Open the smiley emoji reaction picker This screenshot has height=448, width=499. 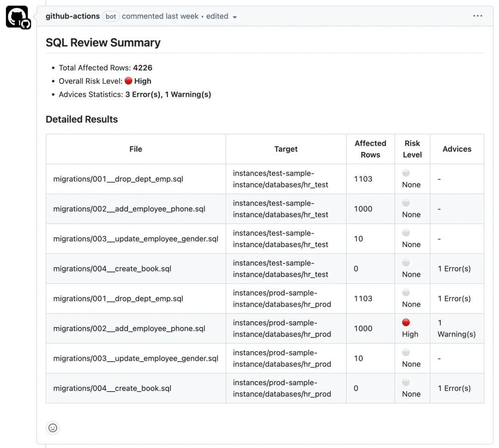tap(53, 428)
